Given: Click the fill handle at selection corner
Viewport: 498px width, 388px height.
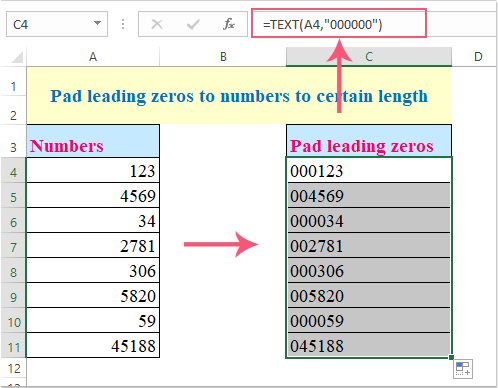Looking at the screenshot, I should pyautogui.click(x=451, y=357).
